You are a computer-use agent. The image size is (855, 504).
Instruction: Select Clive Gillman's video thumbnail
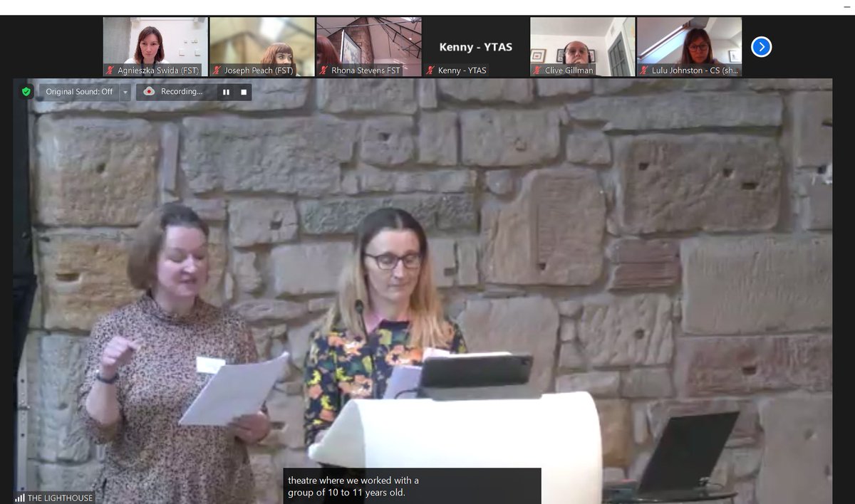click(583, 47)
